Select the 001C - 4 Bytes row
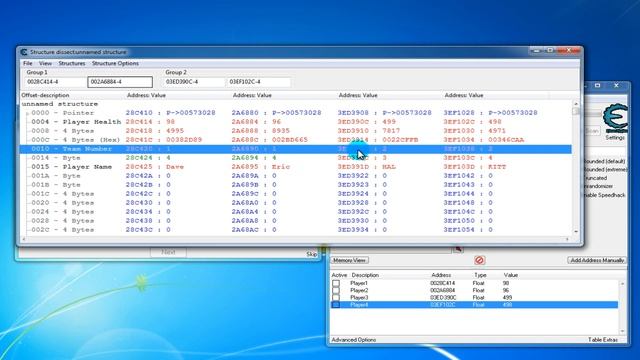This screenshot has width=640, height=360. tap(296, 193)
